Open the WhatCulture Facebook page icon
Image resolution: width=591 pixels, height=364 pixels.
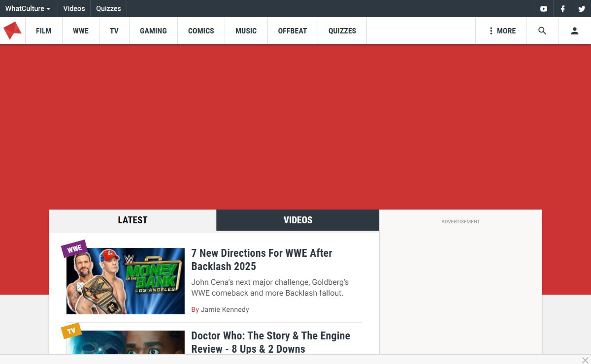point(562,9)
